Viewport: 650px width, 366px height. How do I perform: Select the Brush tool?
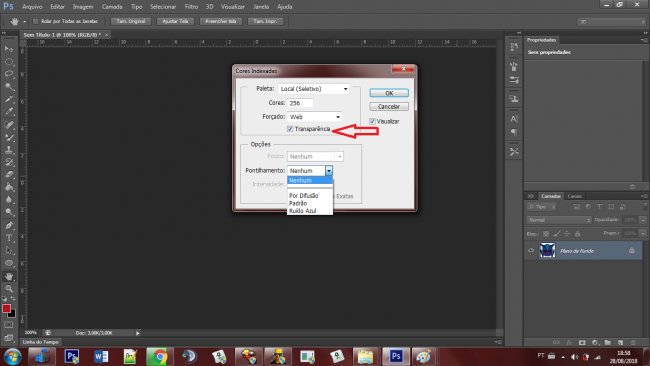tap(9, 137)
